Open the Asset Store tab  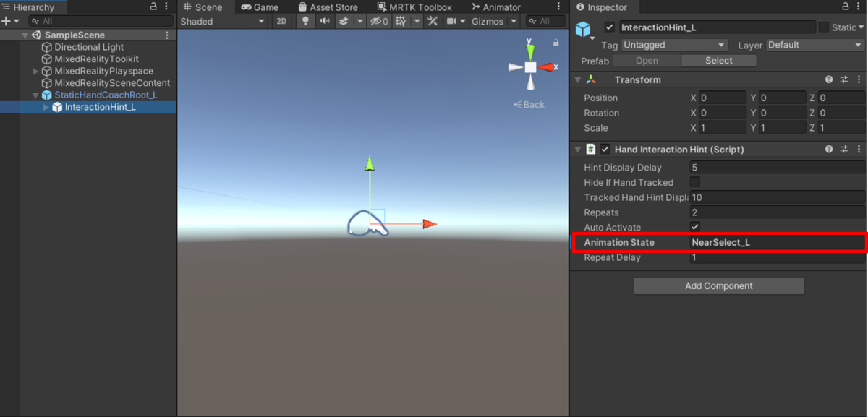[327, 7]
